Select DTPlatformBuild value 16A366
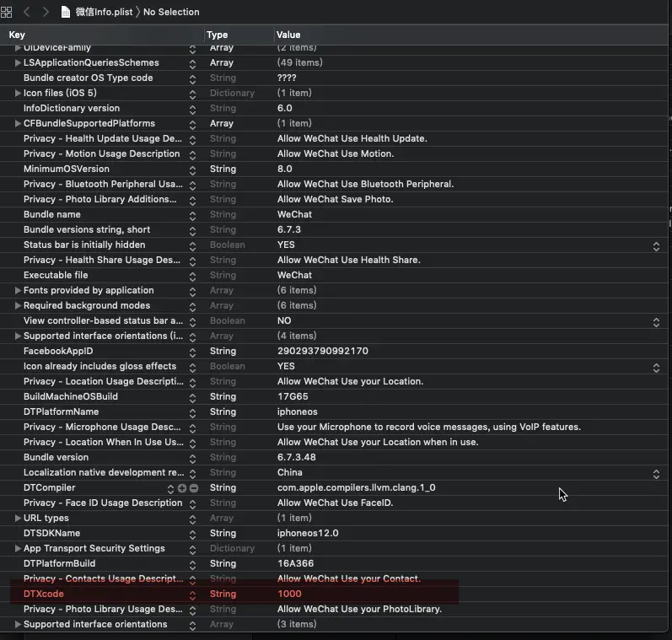 [x=295, y=564]
